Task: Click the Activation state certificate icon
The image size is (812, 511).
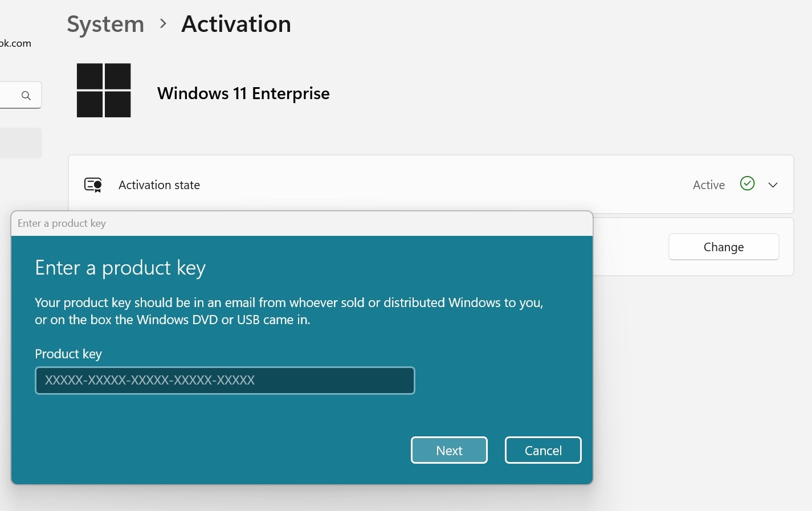Action: coord(93,185)
